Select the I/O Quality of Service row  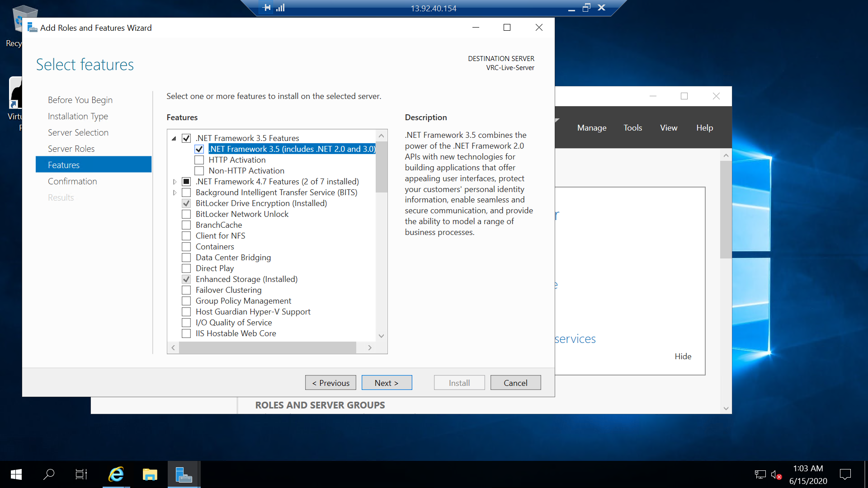coord(234,323)
